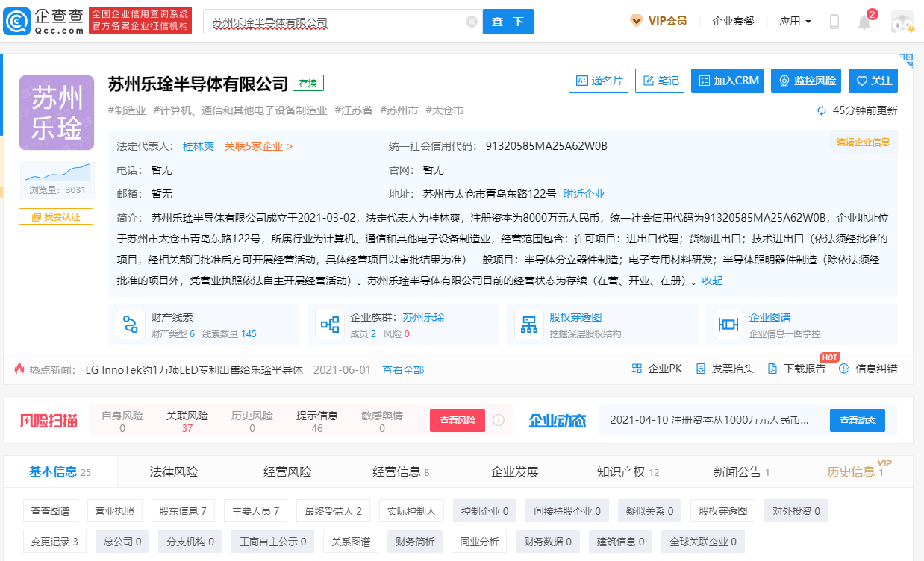924x561 pixels.
Task: Open the 股权穿透图 tool
Action: point(530,324)
